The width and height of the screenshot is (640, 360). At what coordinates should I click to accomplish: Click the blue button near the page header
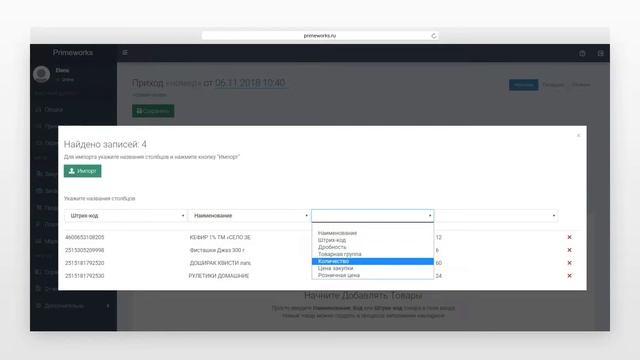[523, 84]
